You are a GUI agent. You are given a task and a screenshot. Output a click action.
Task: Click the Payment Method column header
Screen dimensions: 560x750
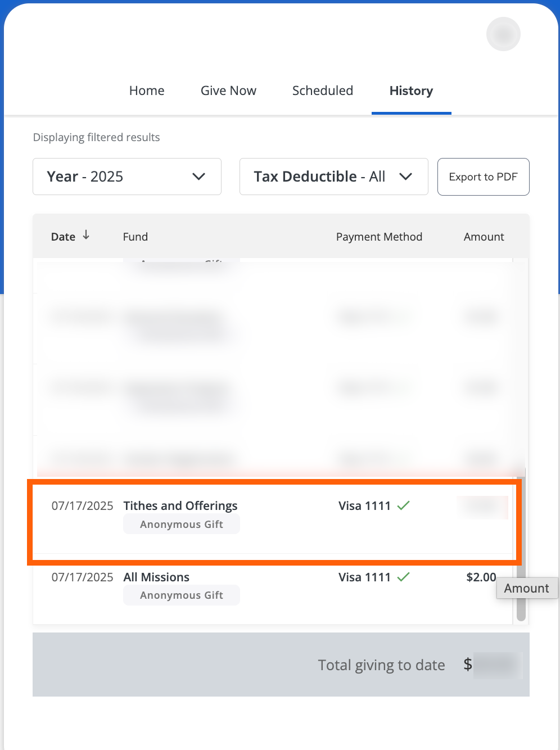pos(379,237)
